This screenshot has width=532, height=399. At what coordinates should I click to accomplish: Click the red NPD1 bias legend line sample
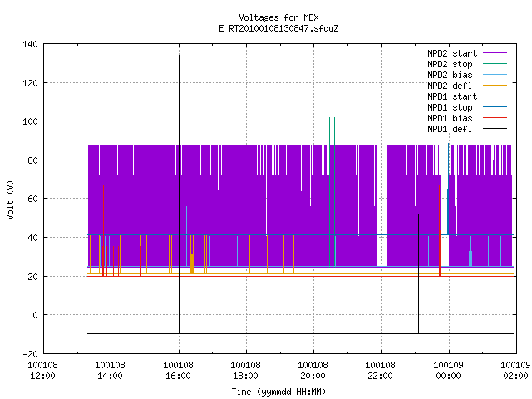[x=495, y=118]
